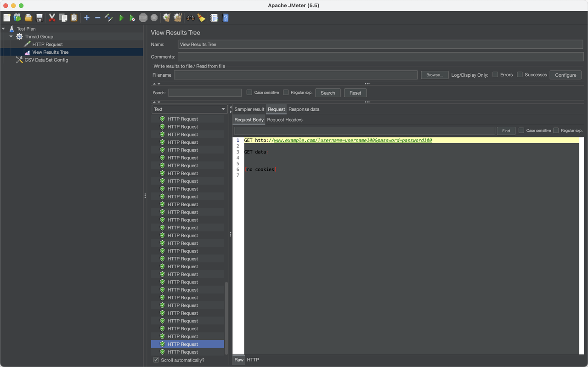Start the test with the green play icon
This screenshot has width=588, height=367.
pyautogui.click(x=121, y=18)
